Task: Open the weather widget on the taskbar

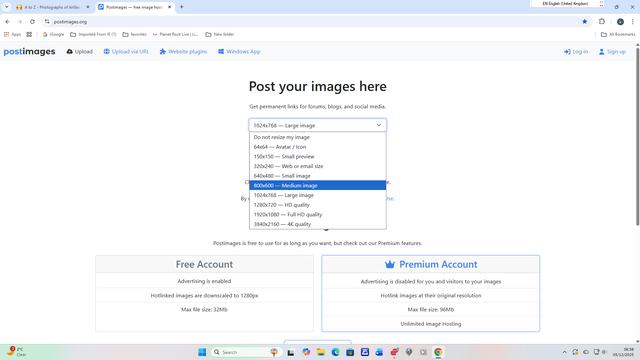Action: (x=16, y=351)
